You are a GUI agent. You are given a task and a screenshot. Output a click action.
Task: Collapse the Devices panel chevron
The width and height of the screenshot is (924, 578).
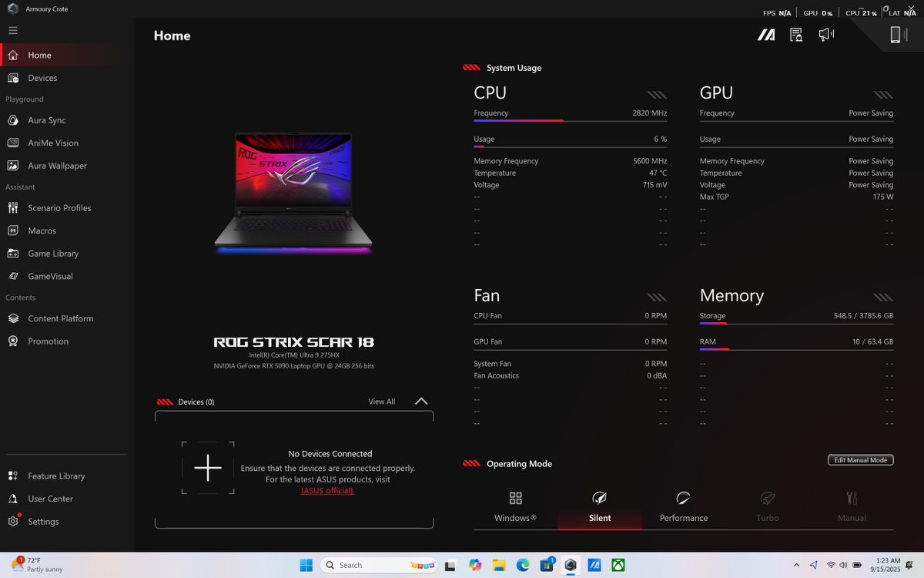click(x=421, y=402)
